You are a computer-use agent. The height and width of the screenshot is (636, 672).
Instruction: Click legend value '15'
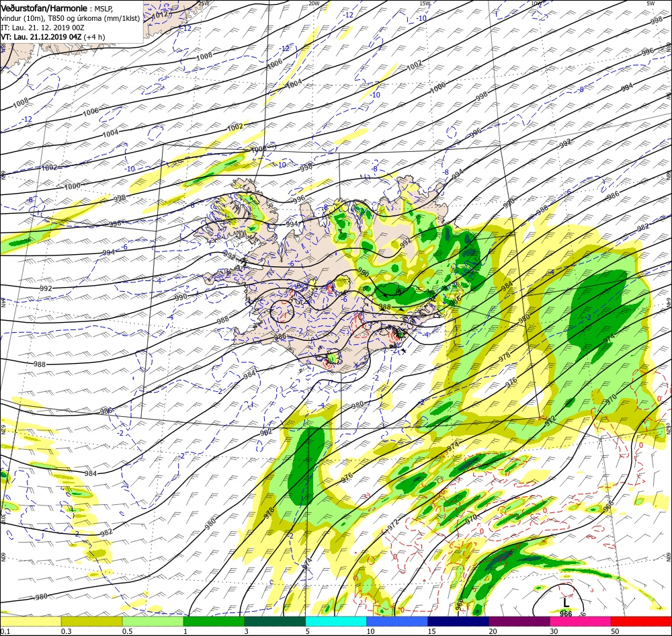click(431, 631)
